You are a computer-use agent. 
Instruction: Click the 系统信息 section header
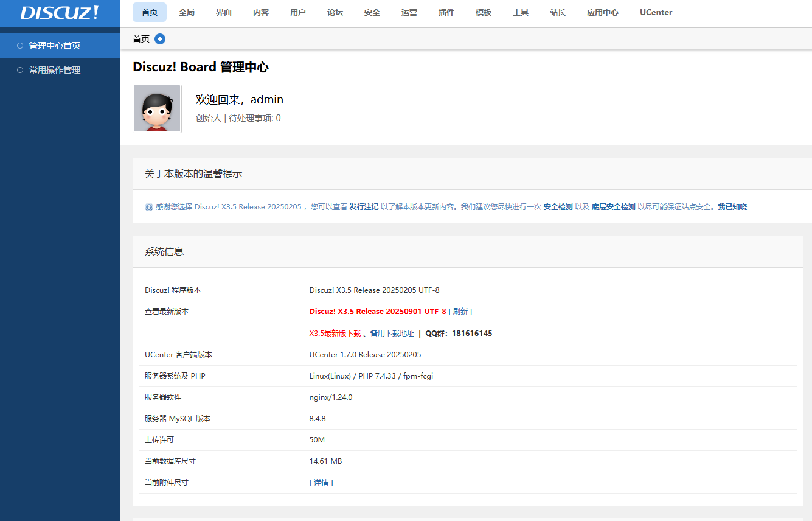click(x=164, y=251)
